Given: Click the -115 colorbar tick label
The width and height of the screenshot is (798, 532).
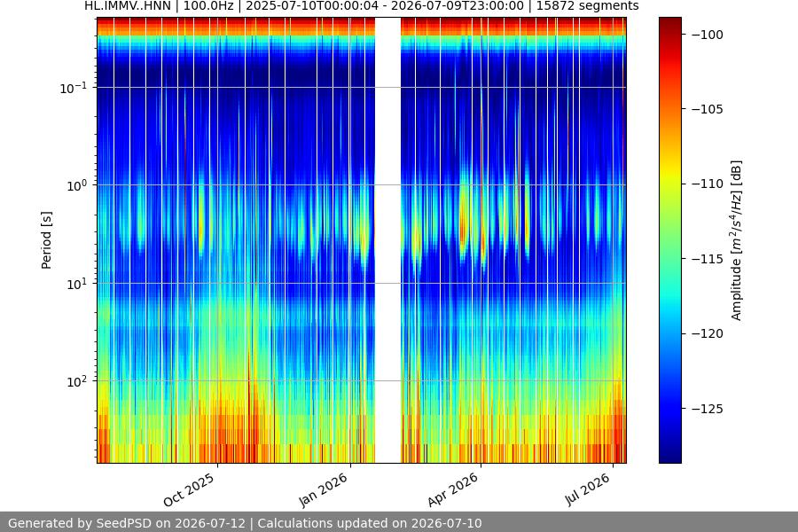Looking at the screenshot, I should pyautogui.click(x=708, y=259).
